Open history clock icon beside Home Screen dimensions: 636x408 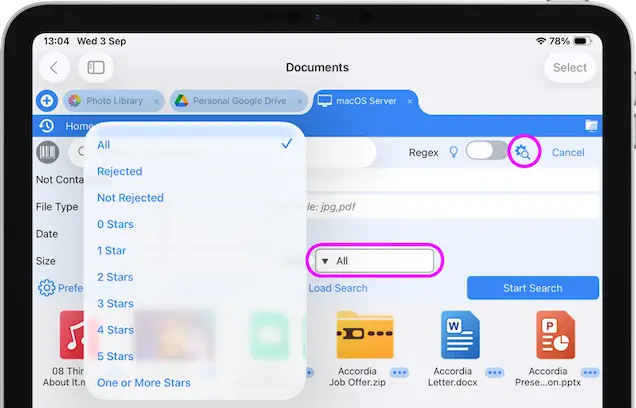[x=46, y=126]
